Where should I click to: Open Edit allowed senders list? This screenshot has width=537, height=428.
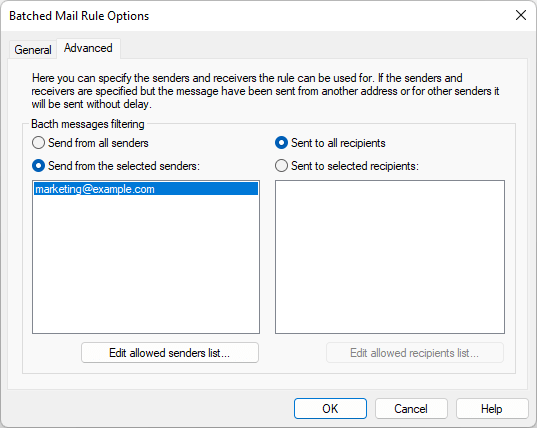tap(170, 353)
